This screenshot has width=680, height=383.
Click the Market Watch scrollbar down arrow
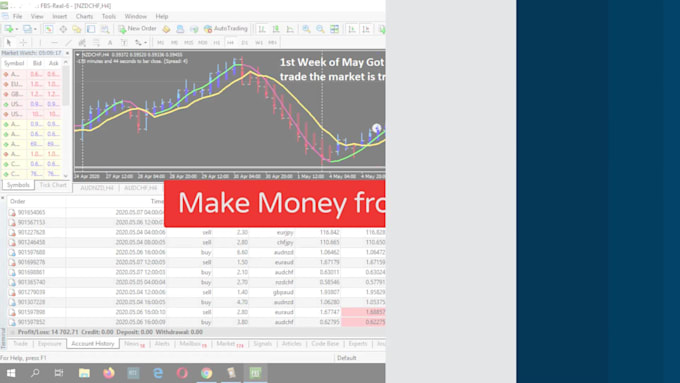point(66,176)
